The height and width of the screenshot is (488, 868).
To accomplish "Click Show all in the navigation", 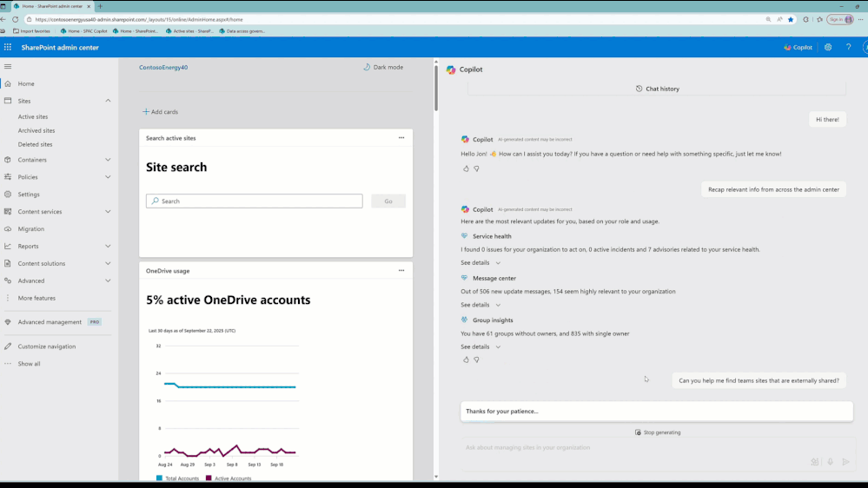I will click(29, 364).
